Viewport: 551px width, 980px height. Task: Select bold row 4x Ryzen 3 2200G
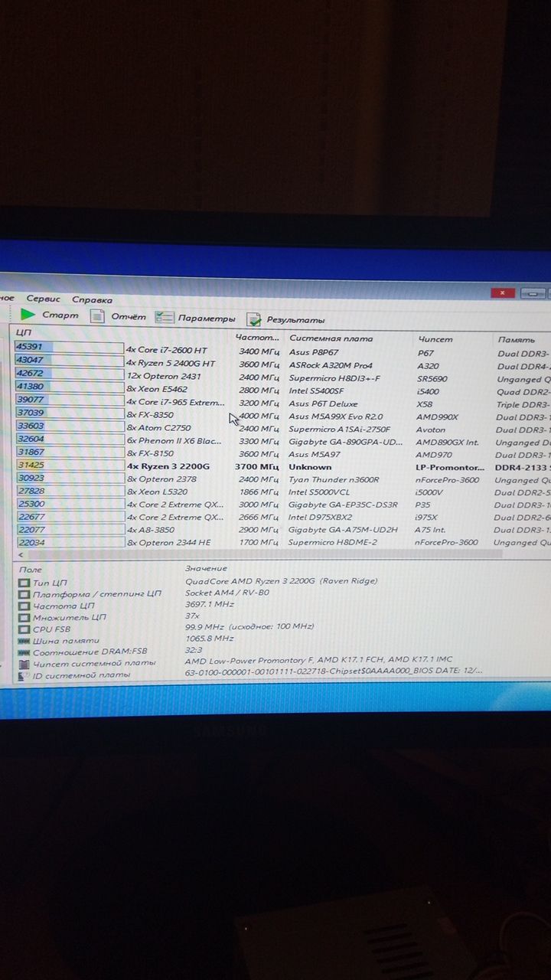point(168,465)
